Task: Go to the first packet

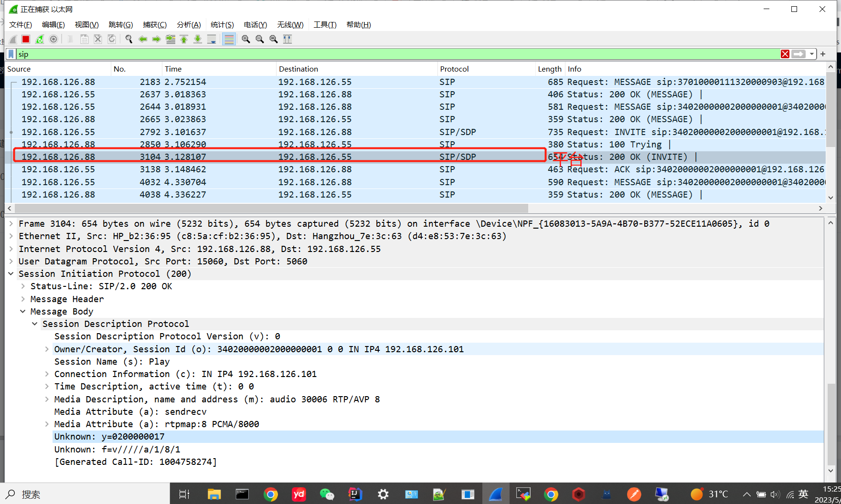Action: click(184, 39)
